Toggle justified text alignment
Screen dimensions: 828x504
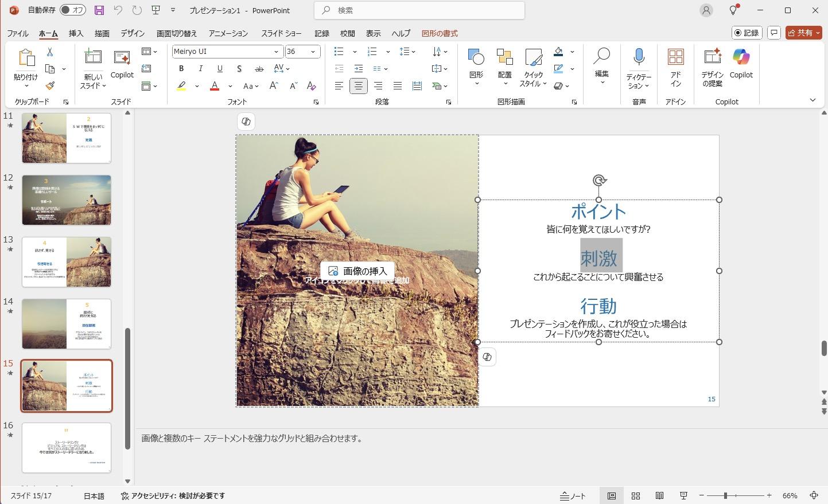(398, 86)
